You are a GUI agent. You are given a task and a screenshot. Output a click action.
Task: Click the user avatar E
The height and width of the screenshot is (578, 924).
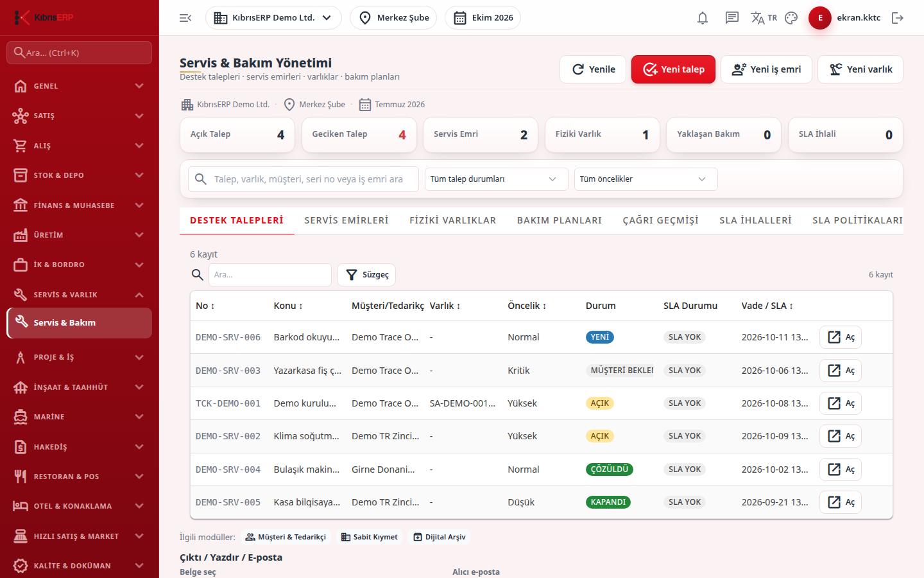pyautogui.click(x=820, y=18)
